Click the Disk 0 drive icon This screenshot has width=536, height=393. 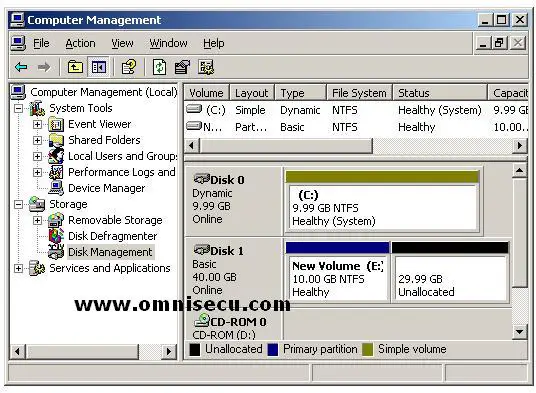click(x=202, y=179)
